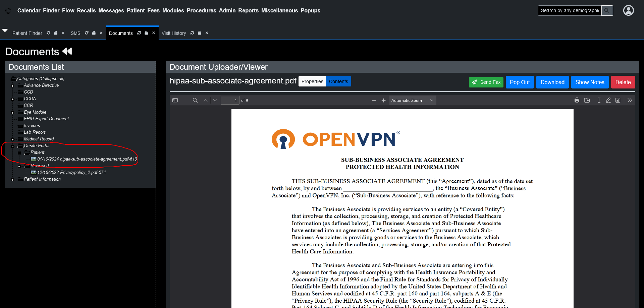Click the PDF page number field

click(230, 100)
